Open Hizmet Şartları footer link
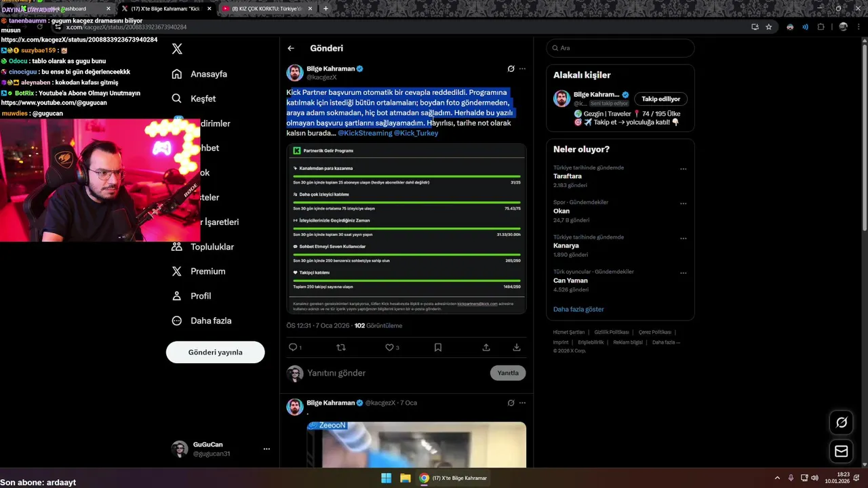 (569, 332)
